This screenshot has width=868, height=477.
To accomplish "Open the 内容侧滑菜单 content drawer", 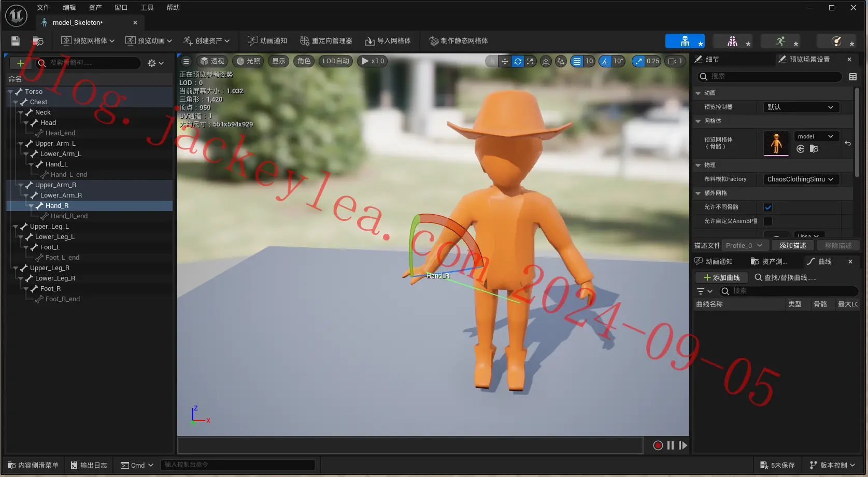I will [x=33, y=465].
